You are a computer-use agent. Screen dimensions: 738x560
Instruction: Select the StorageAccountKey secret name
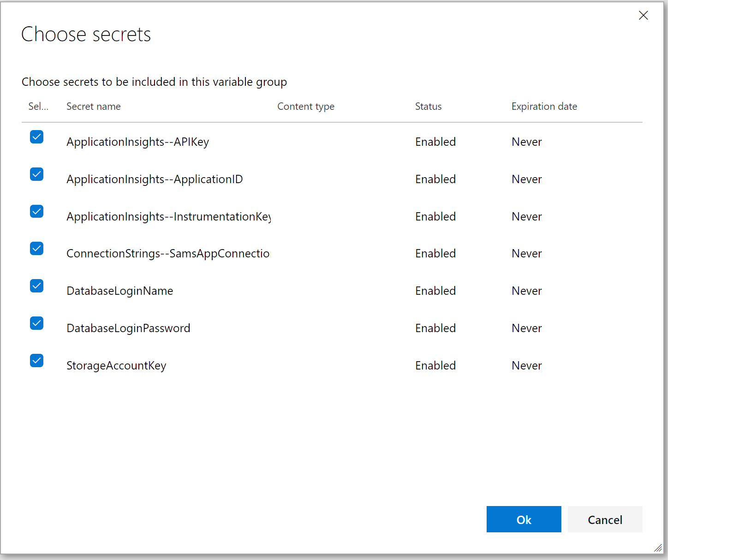pyautogui.click(x=116, y=366)
